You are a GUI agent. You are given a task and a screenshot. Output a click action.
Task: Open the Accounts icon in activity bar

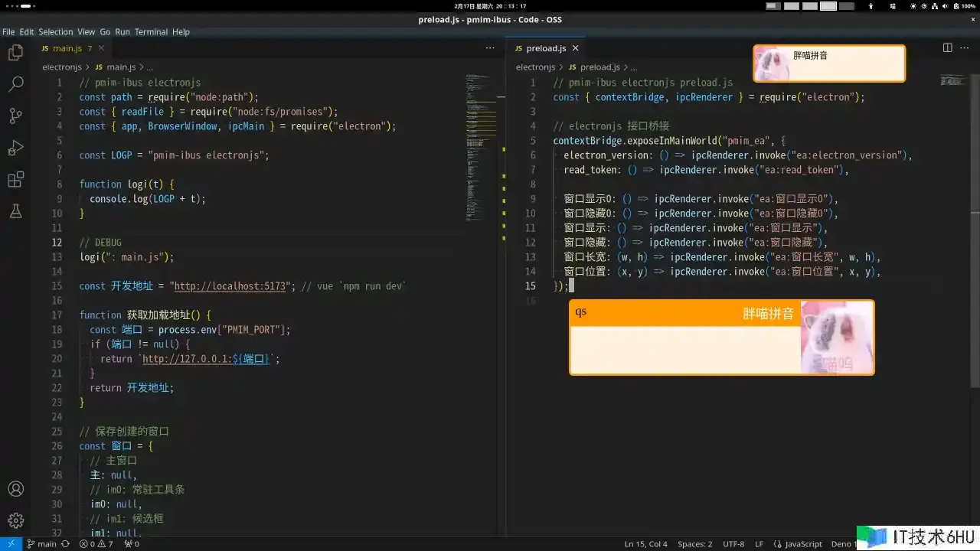pos(15,489)
